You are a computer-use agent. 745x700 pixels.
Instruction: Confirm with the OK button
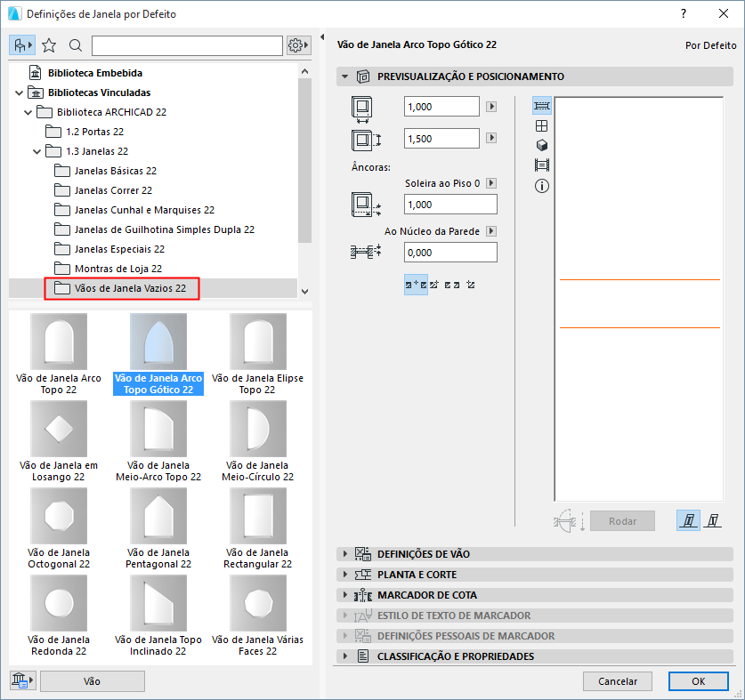tap(698, 681)
